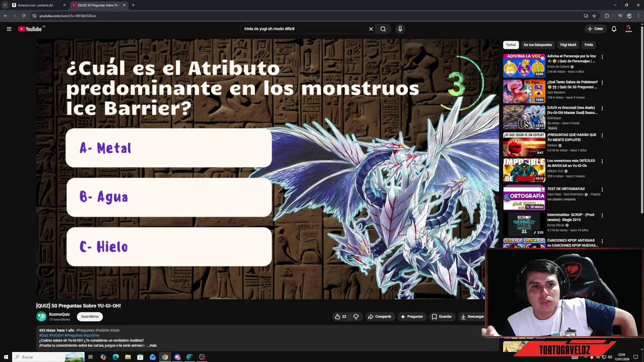Open options for 'TEST DE ORTOGRAFÍA' playlist

(602, 190)
